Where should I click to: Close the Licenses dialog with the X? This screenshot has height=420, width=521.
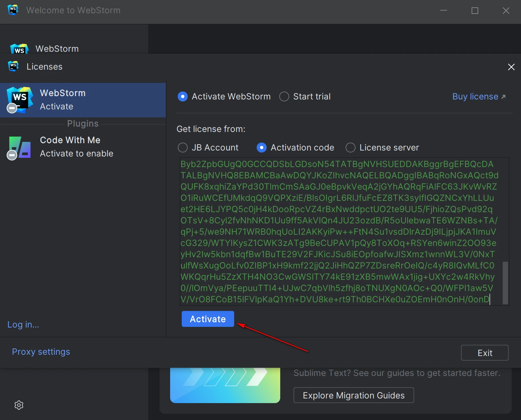511,67
